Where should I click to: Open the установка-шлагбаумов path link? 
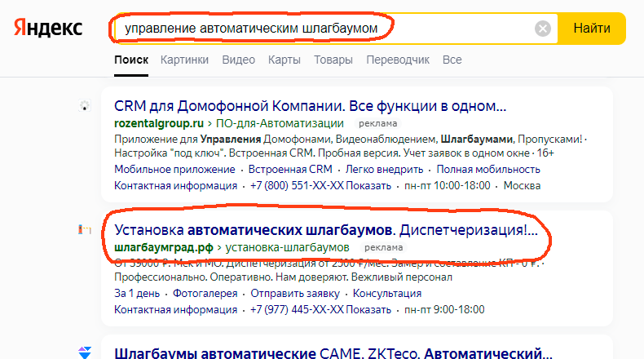(287, 247)
